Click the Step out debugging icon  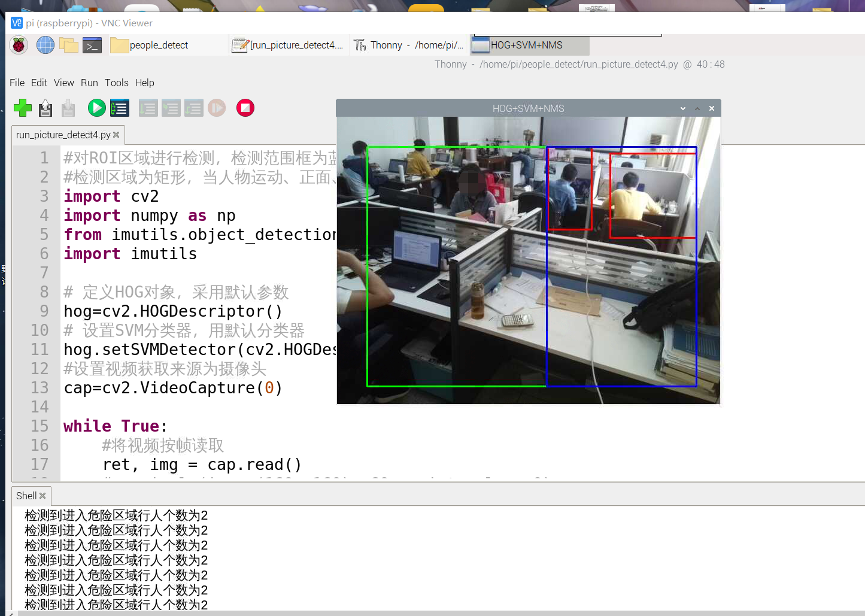pyautogui.click(x=193, y=108)
